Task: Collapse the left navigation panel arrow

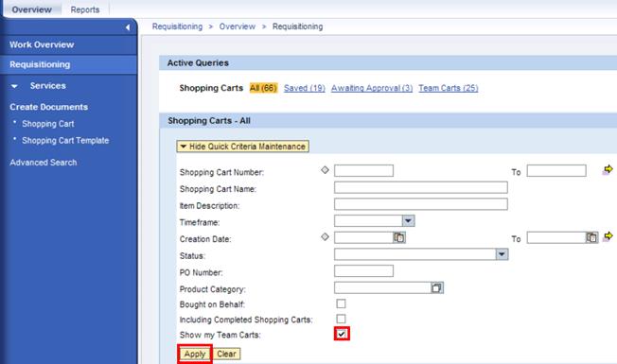Action: (x=128, y=27)
